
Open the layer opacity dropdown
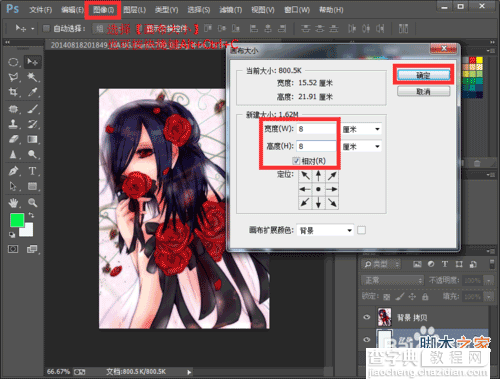tap(489, 281)
